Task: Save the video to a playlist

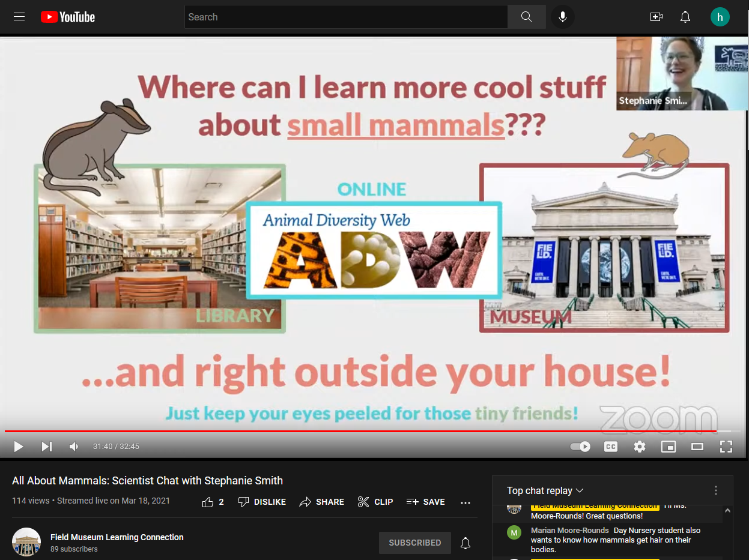Action: click(426, 502)
